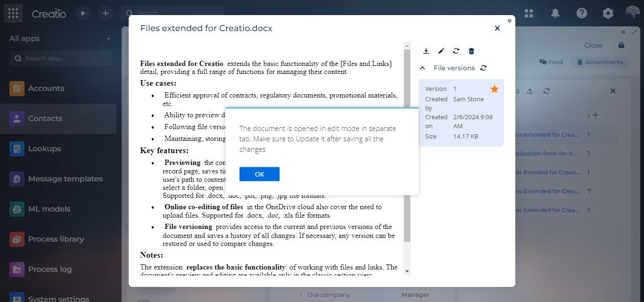Refresh the File versions list
This screenshot has width=644, height=302.
[x=484, y=68]
